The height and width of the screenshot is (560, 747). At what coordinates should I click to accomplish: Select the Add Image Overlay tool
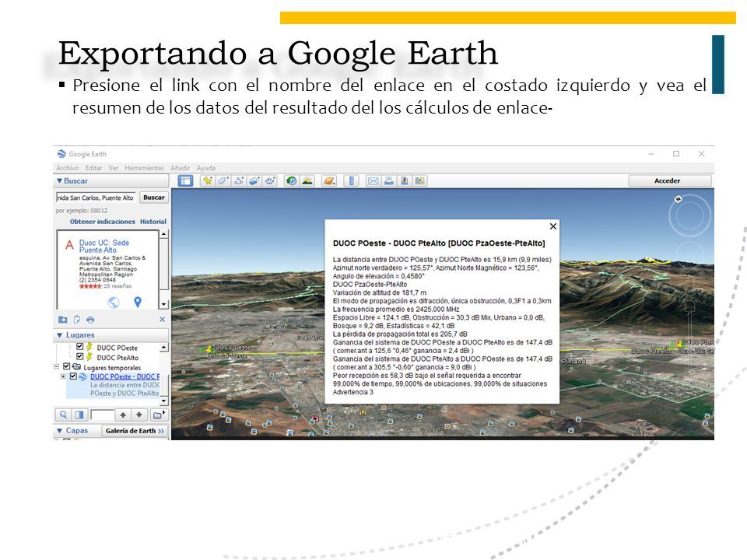[254, 181]
